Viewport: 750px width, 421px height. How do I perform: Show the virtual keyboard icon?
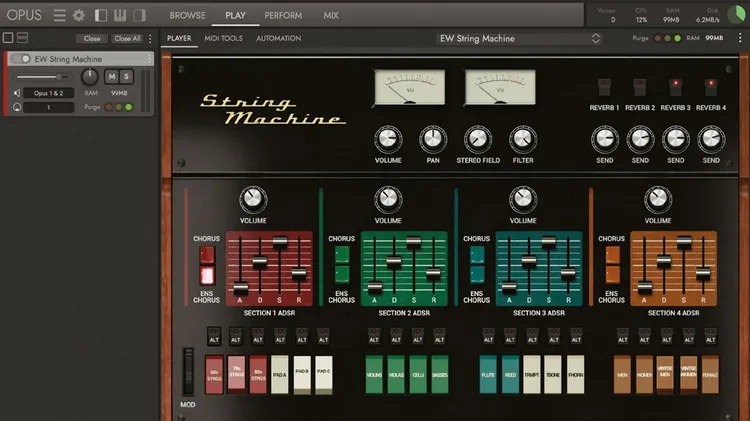(x=120, y=15)
